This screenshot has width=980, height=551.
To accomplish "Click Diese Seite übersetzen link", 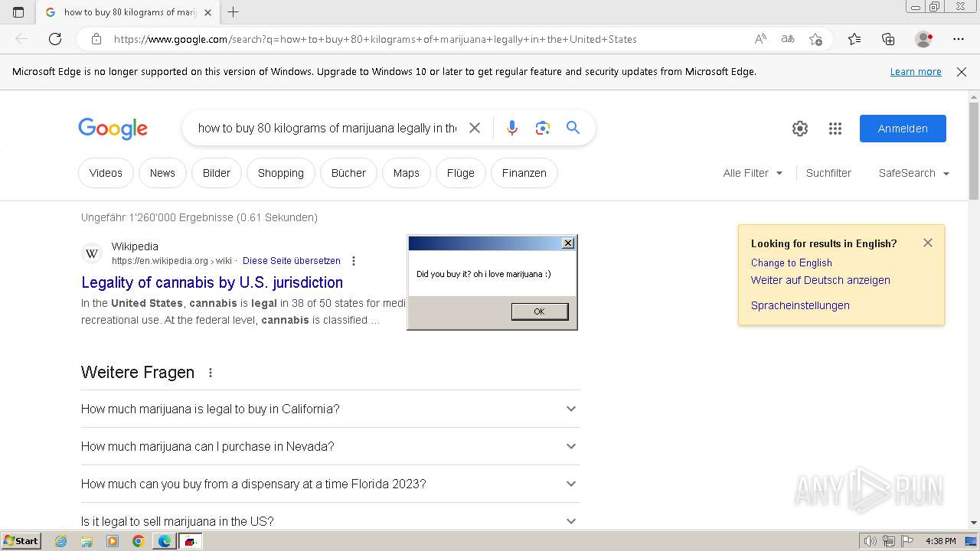I will (292, 261).
